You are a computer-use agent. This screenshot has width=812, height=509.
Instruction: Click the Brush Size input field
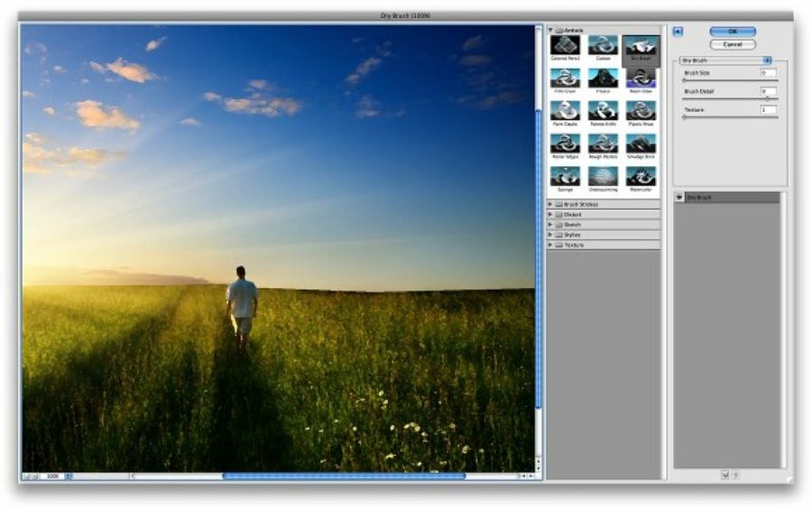coord(768,73)
